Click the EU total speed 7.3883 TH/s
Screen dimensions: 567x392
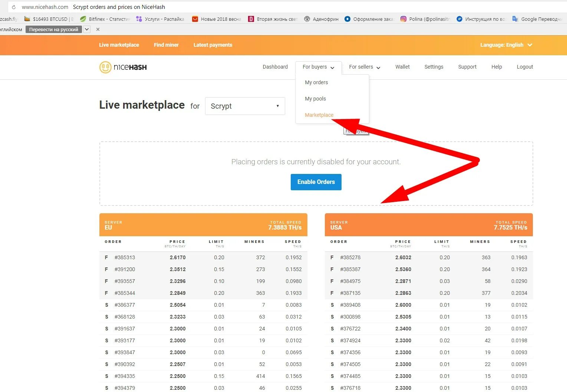pyautogui.click(x=285, y=227)
